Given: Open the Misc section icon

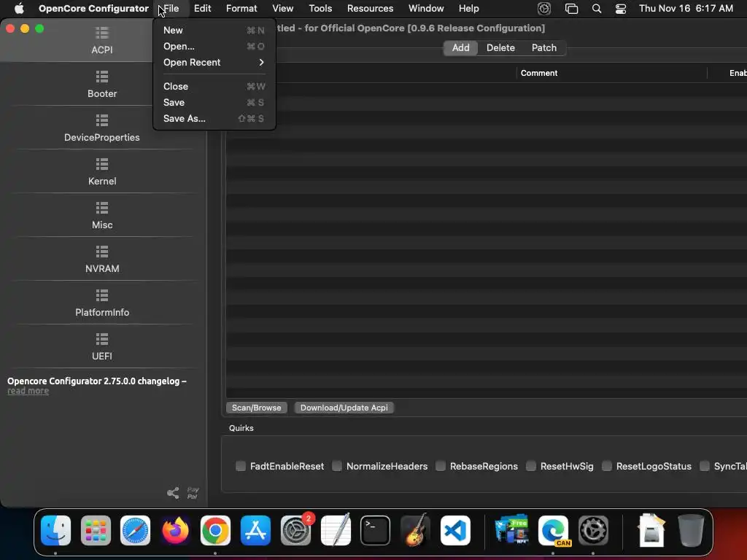Looking at the screenshot, I should point(102,208).
